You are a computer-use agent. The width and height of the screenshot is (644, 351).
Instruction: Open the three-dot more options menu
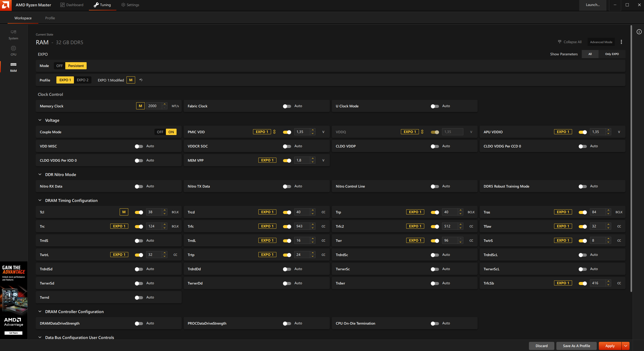coord(621,42)
